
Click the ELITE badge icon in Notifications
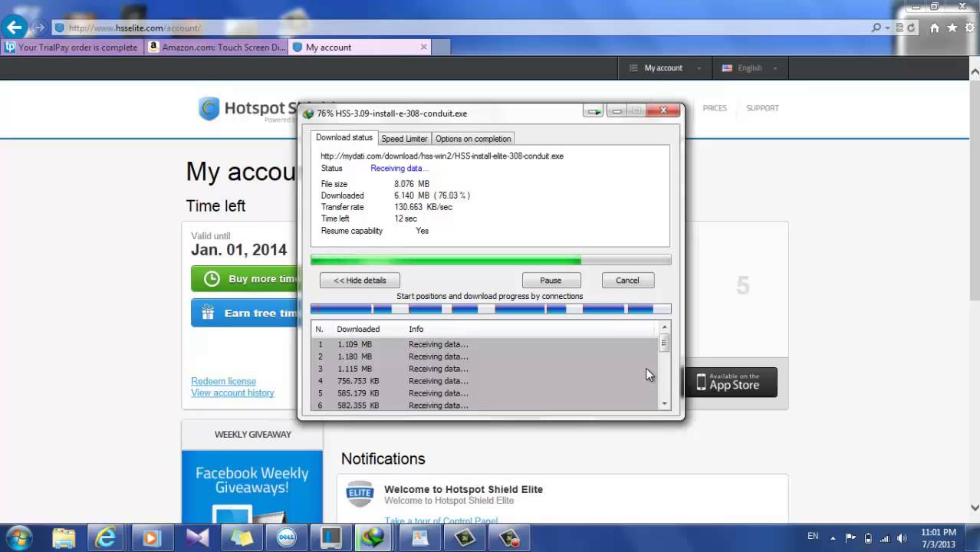pos(360,495)
